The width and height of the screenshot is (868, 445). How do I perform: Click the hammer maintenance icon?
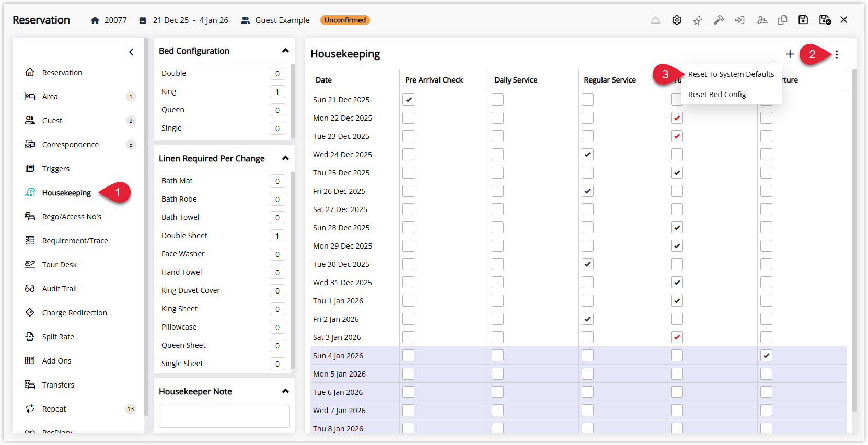719,20
